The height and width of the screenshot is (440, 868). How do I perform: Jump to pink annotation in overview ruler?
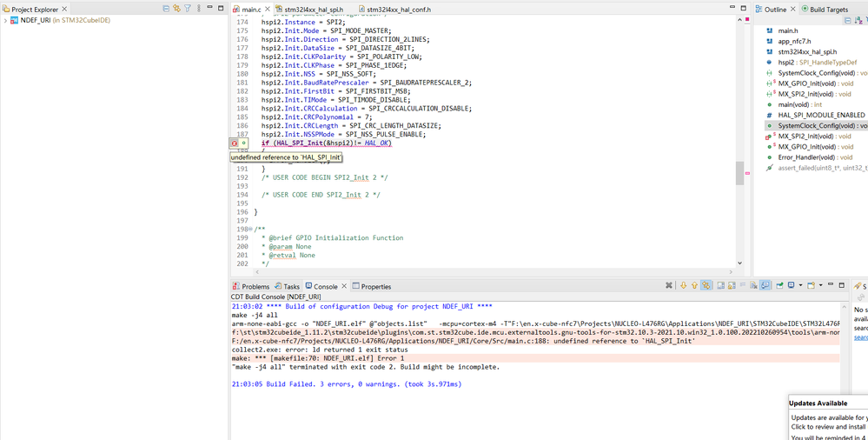click(x=747, y=173)
